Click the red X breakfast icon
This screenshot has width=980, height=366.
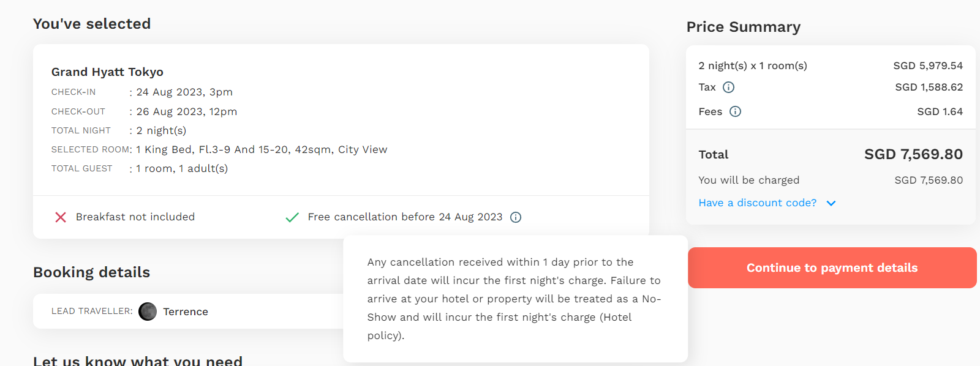pos(61,217)
